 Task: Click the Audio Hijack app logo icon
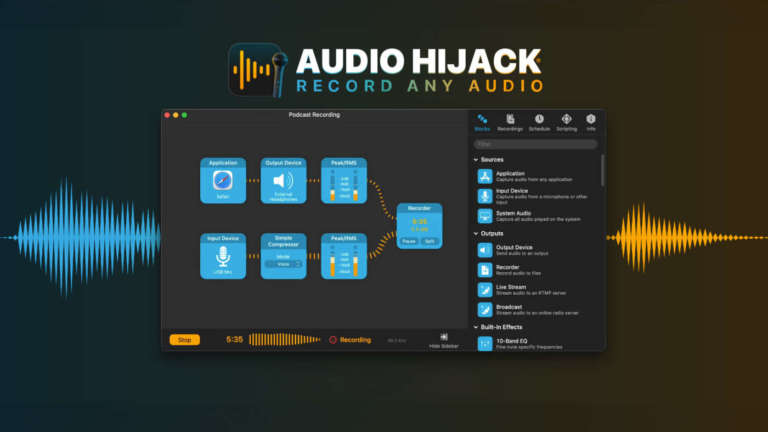(258, 70)
